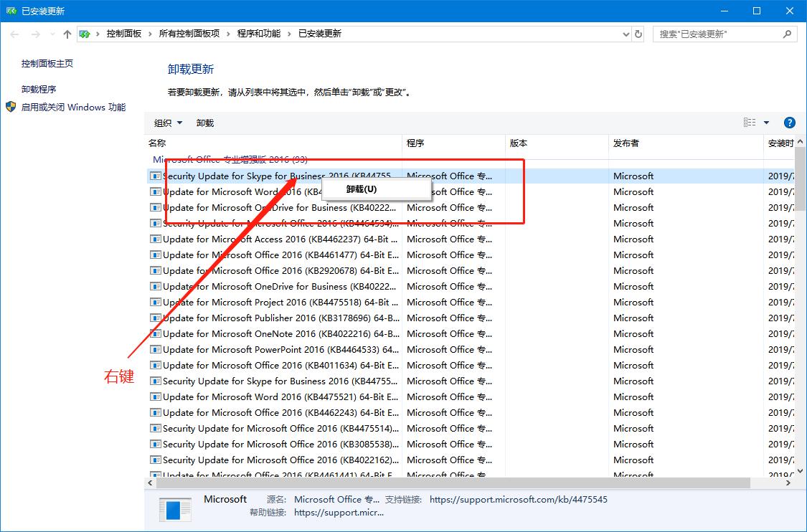The width and height of the screenshot is (807, 532).
Task: Open the view options dropdown arrow
Action: (765, 122)
